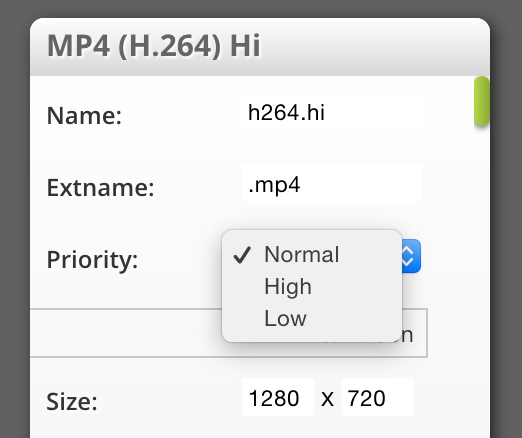Click the width field showing 1280
The image size is (522, 438).
click(x=278, y=398)
